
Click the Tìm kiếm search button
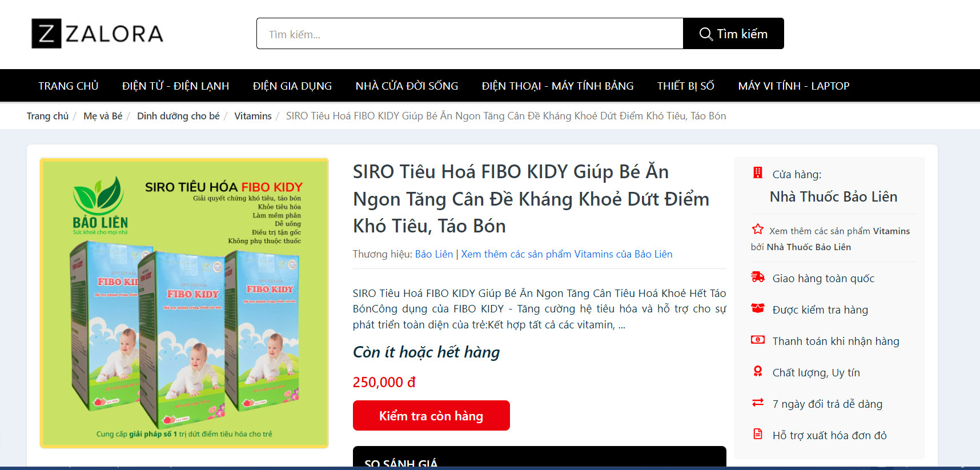coord(733,34)
